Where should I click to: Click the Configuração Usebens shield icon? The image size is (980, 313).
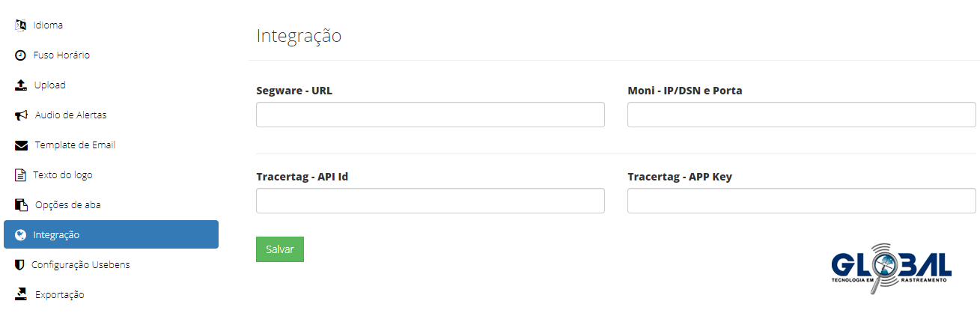click(x=20, y=265)
